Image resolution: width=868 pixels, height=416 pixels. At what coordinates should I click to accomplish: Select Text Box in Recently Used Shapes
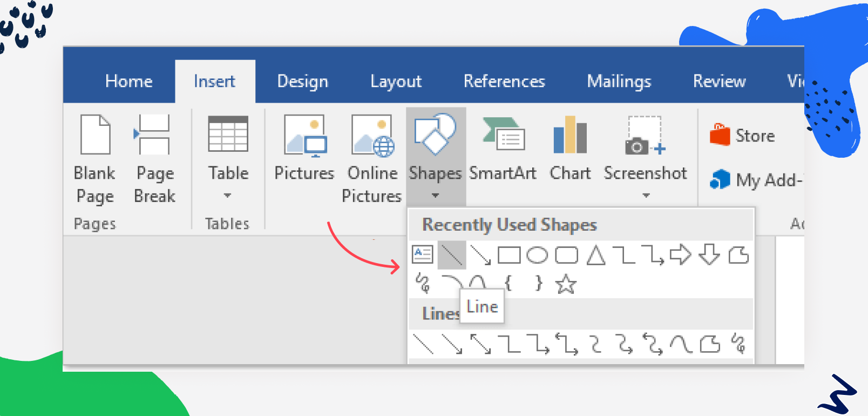click(x=423, y=254)
